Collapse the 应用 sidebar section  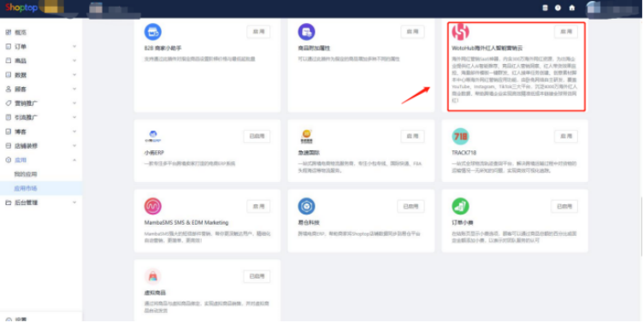[x=41, y=160]
